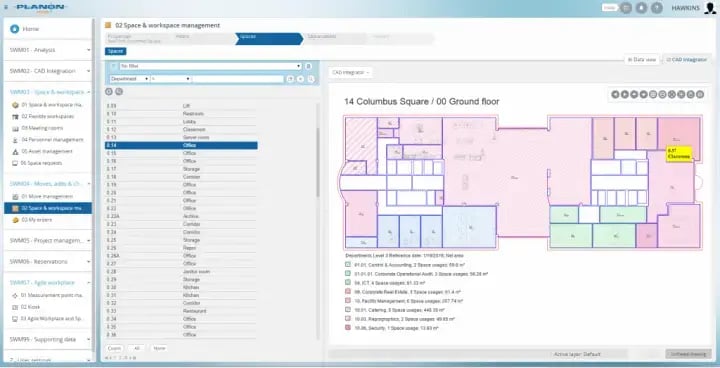Click the Home icon in sidebar
This screenshot has height=368, width=720.
click(15, 29)
